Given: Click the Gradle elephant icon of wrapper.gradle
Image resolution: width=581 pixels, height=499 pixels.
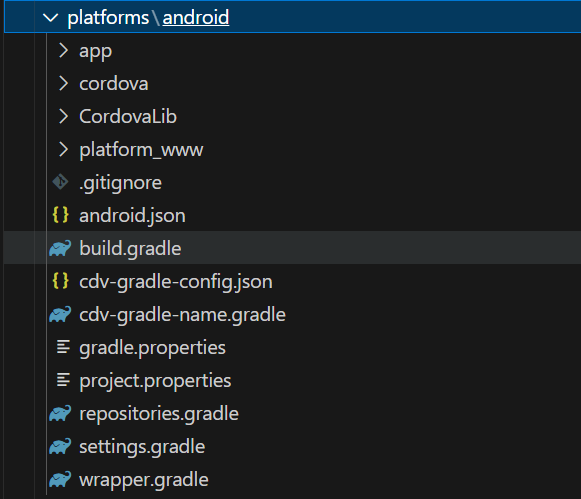Looking at the screenshot, I should click(x=60, y=479).
